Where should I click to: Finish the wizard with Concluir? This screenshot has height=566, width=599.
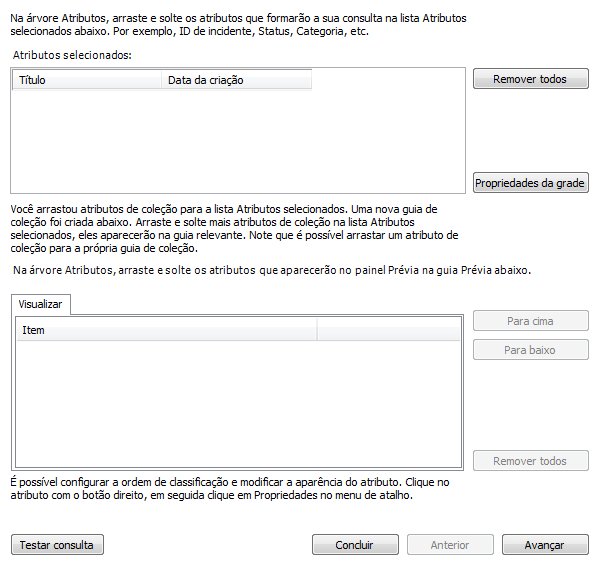coord(355,545)
